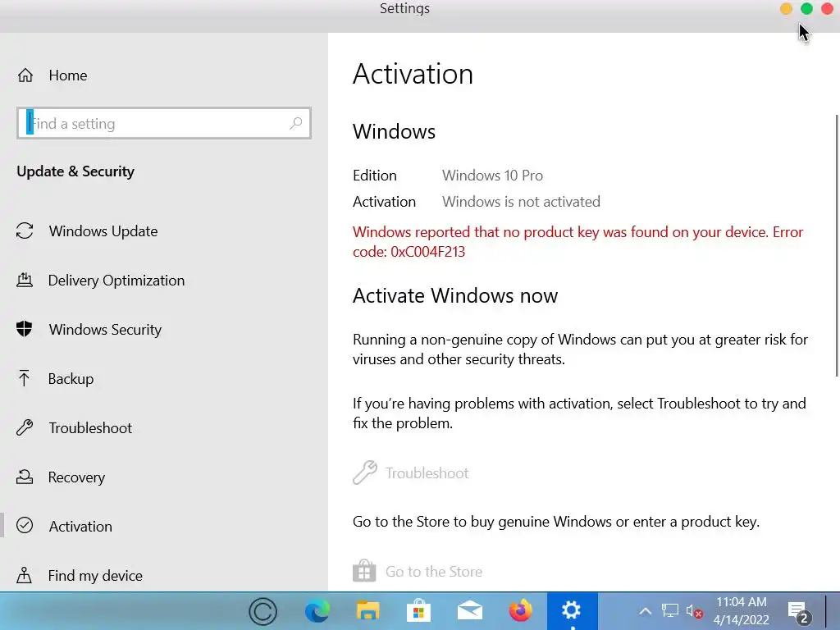840x630 pixels.
Task: Click the Backup upward arrow icon
Action: click(x=24, y=378)
